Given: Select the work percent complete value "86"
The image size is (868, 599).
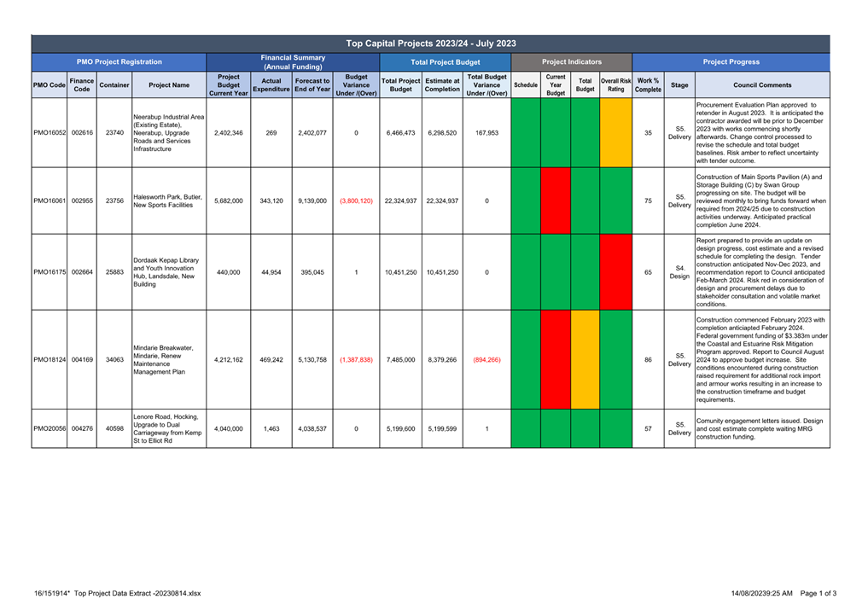Looking at the screenshot, I should (649, 360).
